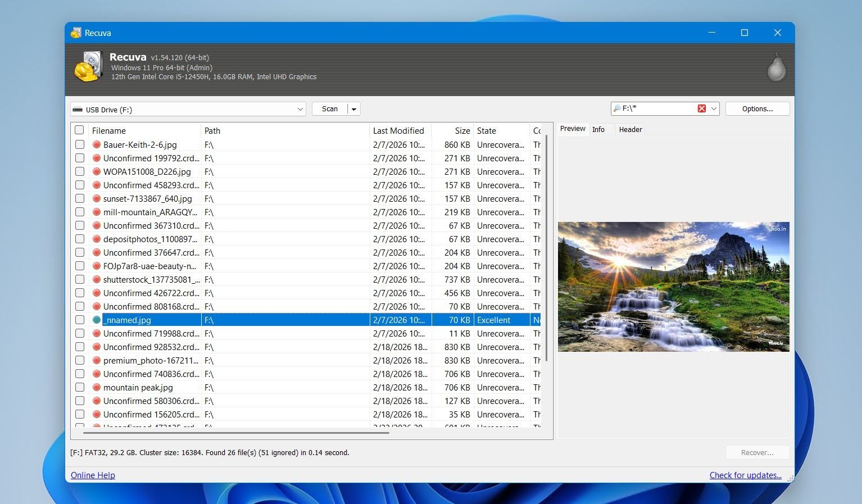Click the Piriform pear icon in header
Screen dimensions: 862x504
tap(777, 67)
